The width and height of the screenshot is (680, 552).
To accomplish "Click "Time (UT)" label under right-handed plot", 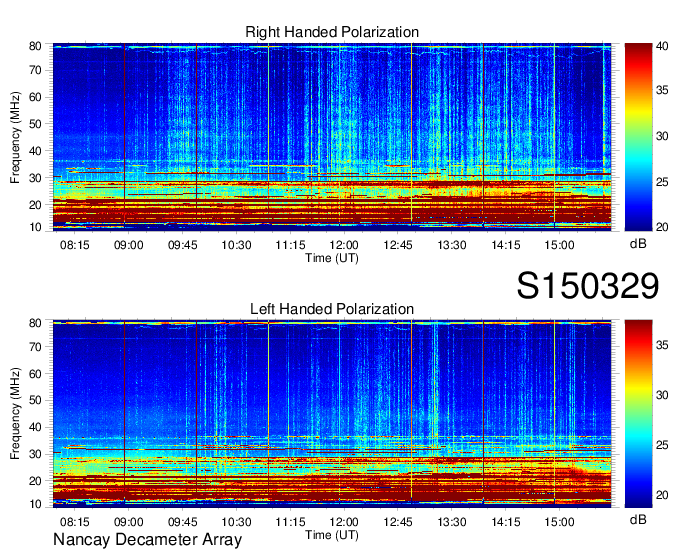I will point(332,258).
